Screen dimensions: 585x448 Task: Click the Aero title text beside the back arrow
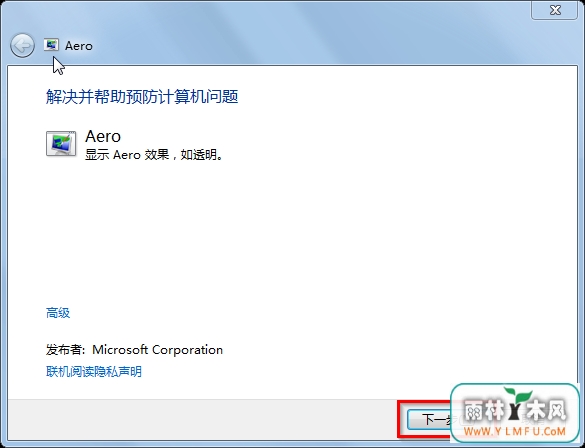point(79,46)
